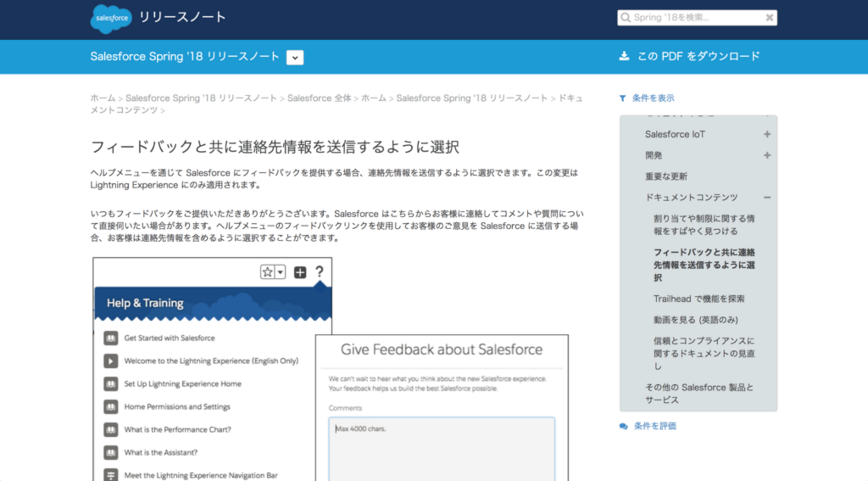Click Welcome to the Lightning Experience (English Only)
The height and width of the screenshot is (481, 868).
pos(211,361)
